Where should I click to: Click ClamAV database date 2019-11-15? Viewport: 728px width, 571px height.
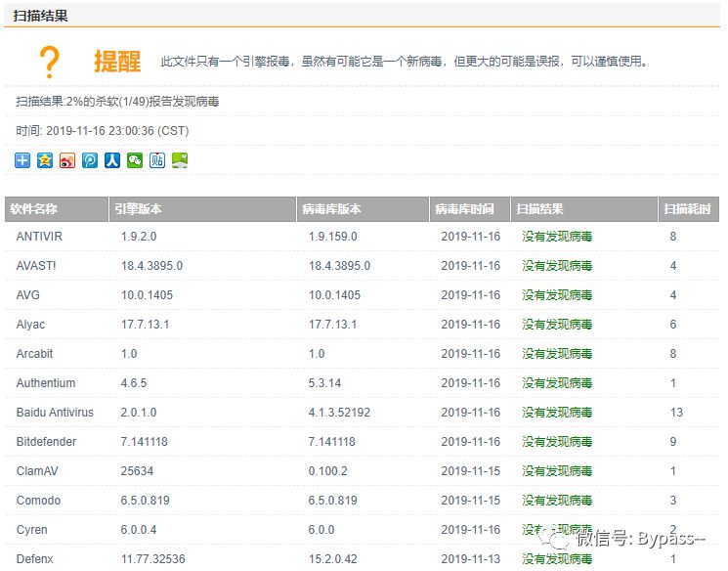470,471
